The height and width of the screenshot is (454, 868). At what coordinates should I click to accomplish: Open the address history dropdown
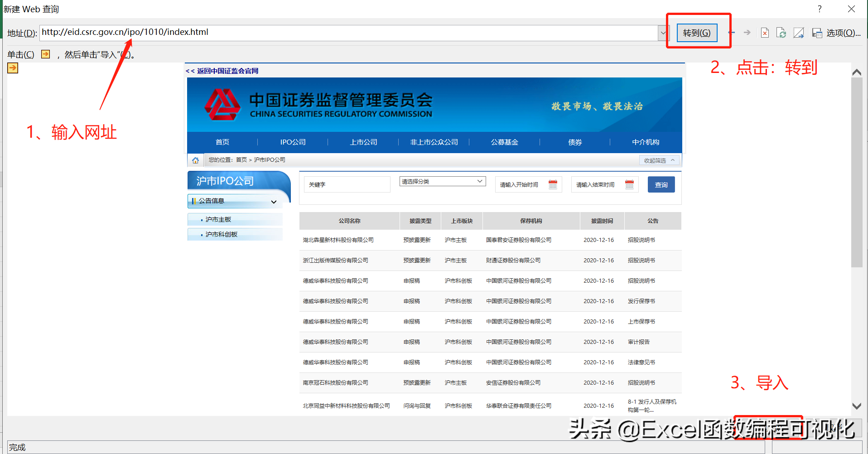(663, 33)
